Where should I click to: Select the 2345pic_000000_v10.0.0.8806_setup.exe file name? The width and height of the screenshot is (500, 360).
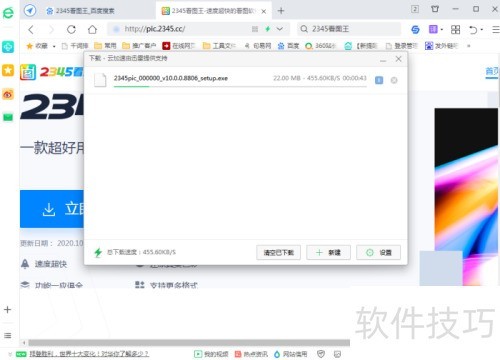171,78
